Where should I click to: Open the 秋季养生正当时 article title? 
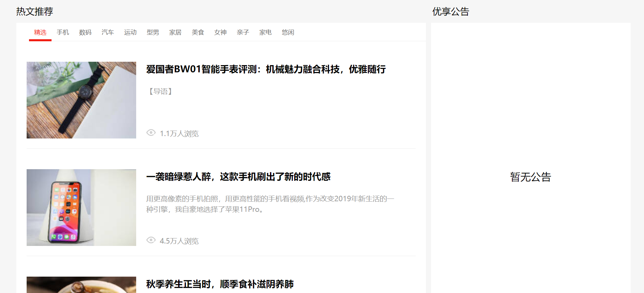(220, 284)
